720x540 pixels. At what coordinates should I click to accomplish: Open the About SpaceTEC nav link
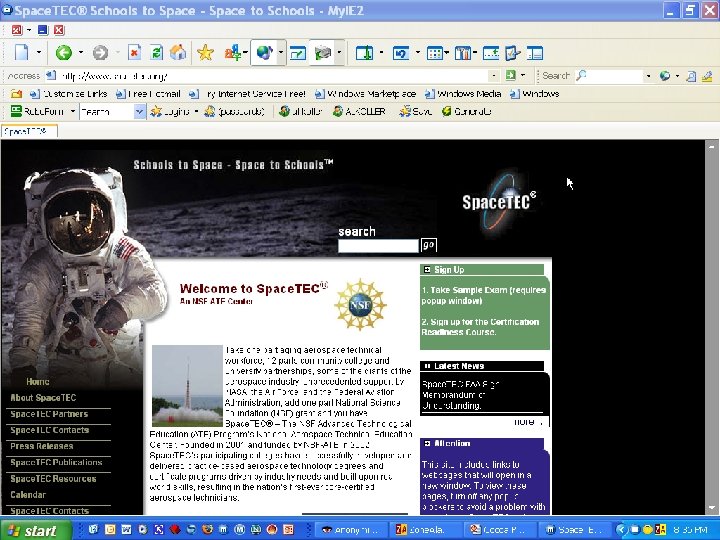(43, 398)
